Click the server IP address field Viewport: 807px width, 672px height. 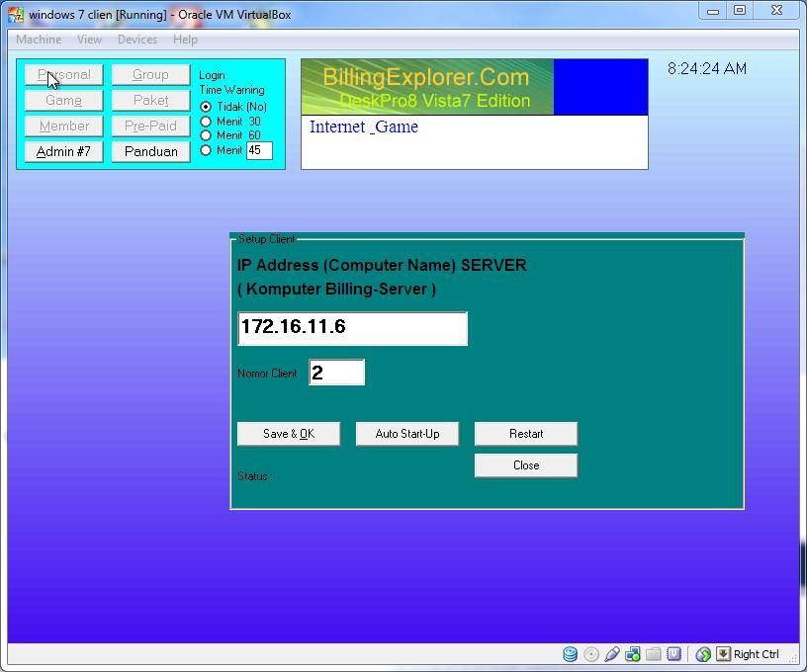point(352,328)
